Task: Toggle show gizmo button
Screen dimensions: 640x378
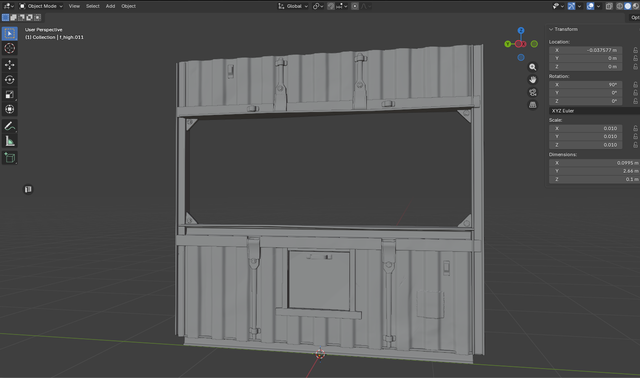Action: click(571, 6)
